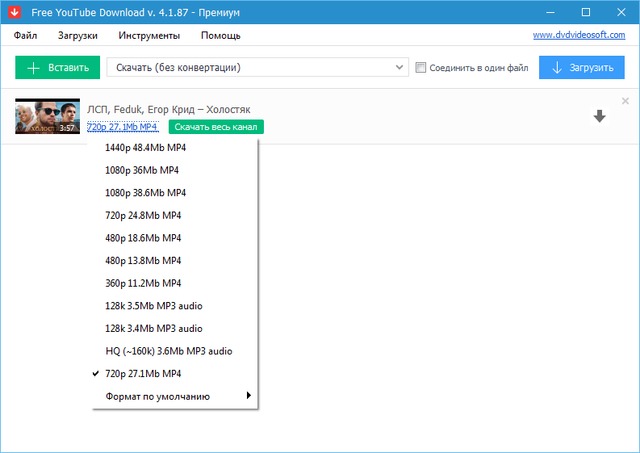The image size is (640, 453).
Task: Open the www.dvdvideosoft.com link
Action: (x=579, y=35)
